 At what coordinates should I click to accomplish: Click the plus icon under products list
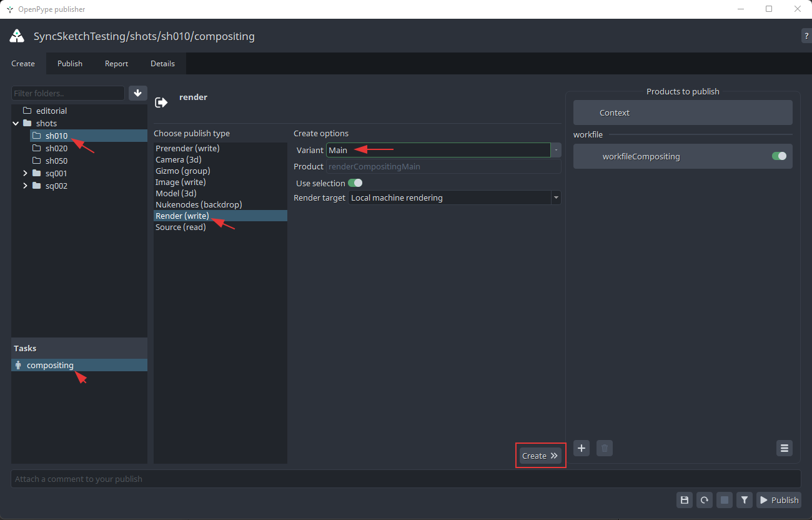tap(582, 447)
